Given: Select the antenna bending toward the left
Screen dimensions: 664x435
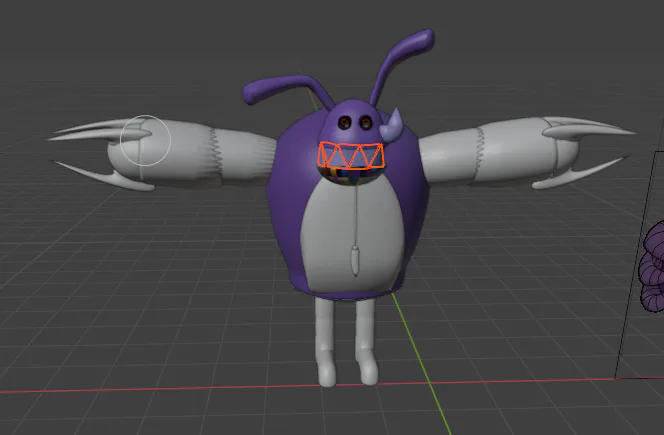Looking at the screenshot, I should [x=288, y=91].
